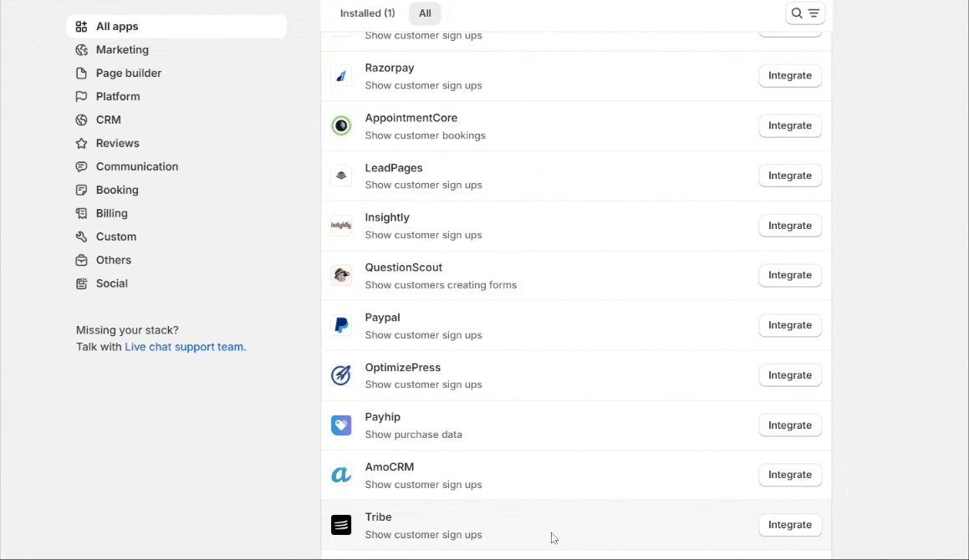Integrate the AppointmentCore app

pyautogui.click(x=790, y=125)
